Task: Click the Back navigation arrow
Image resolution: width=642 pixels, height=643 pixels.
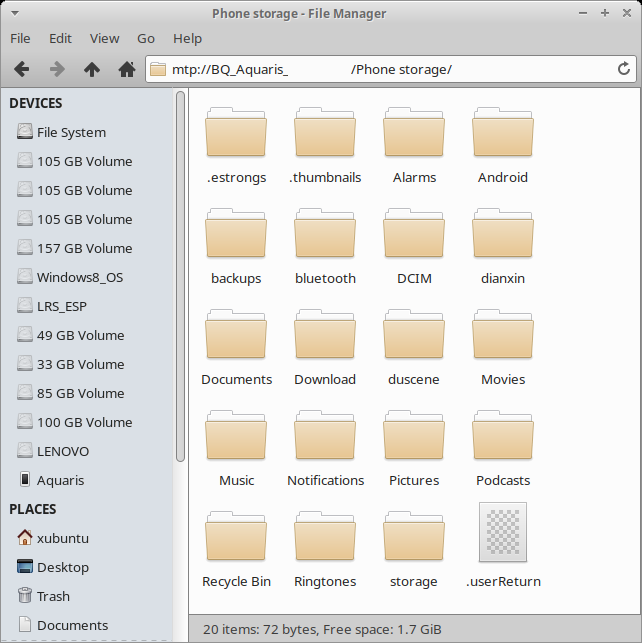Action: tap(21, 69)
